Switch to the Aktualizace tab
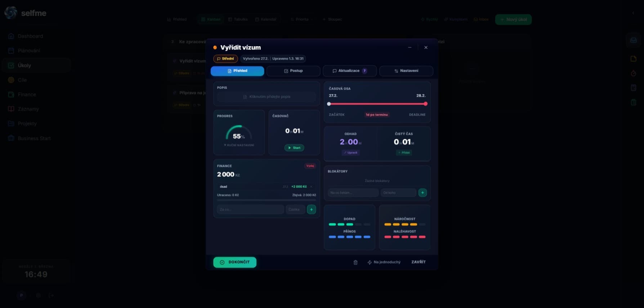This screenshot has height=308, width=644. [x=349, y=71]
